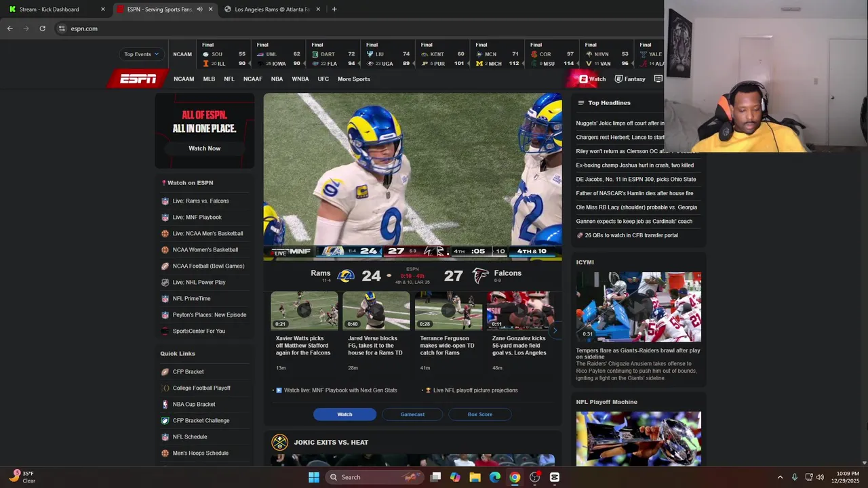Image resolution: width=868 pixels, height=488 pixels.
Task: Click the Falcons team logo in scoreboard
Action: pyautogui.click(x=480, y=276)
